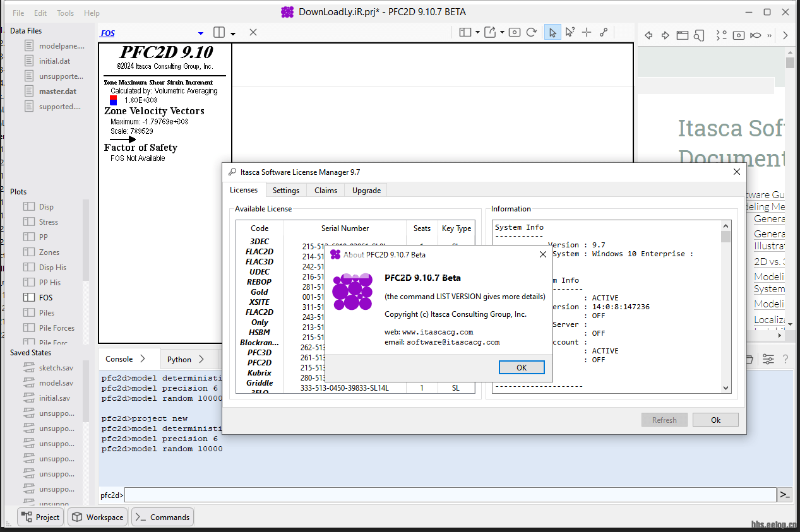Open console options sliders icon

[768, 359]
